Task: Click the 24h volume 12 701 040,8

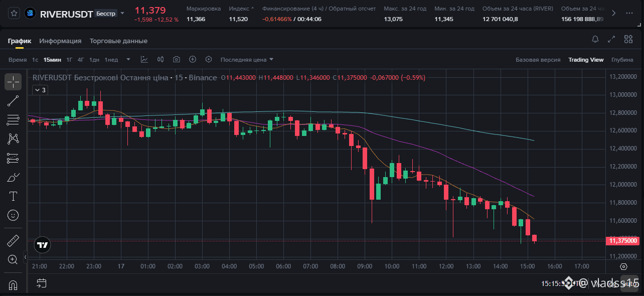Action: coord(500,19)
